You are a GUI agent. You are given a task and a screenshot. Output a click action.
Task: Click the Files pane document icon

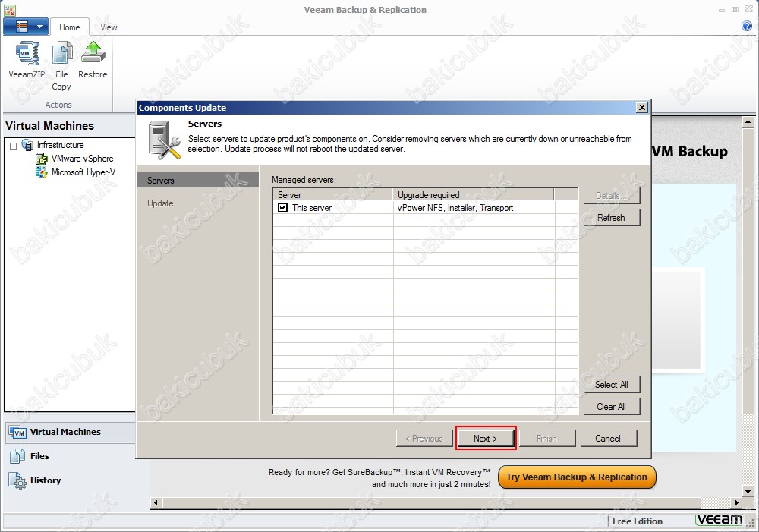click(x=17, y=456)
